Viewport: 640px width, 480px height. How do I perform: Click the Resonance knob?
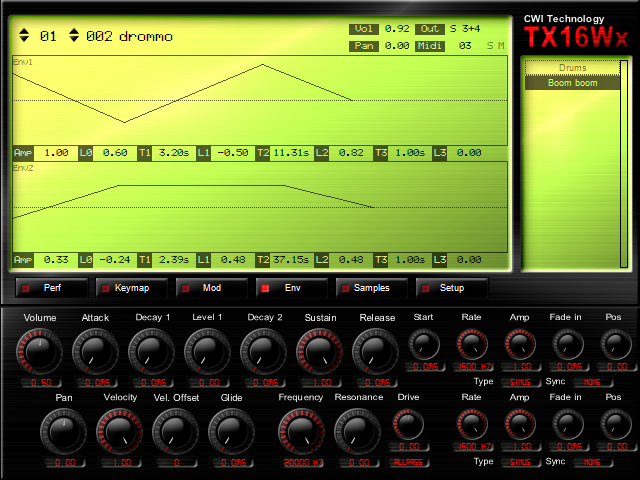coord(358,432)
